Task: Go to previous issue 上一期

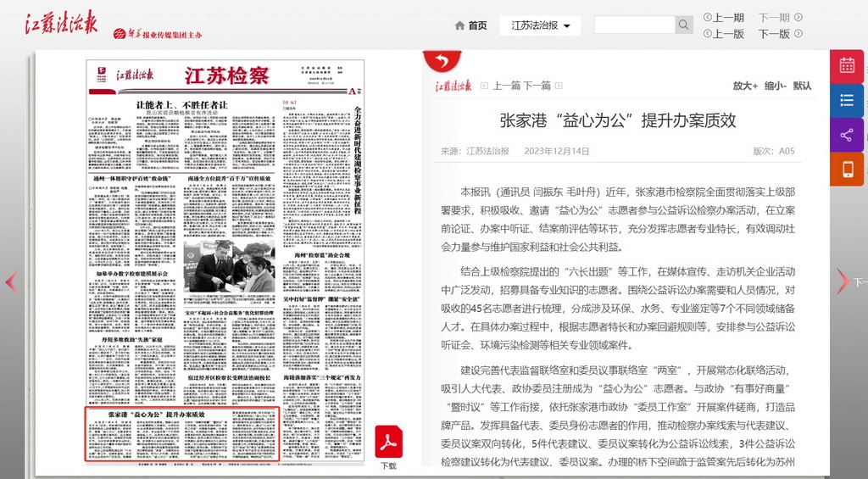Action: pos(728,18)
